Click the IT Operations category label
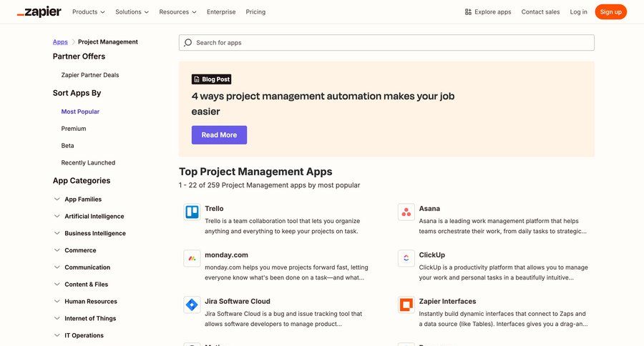 click(84, 335)
